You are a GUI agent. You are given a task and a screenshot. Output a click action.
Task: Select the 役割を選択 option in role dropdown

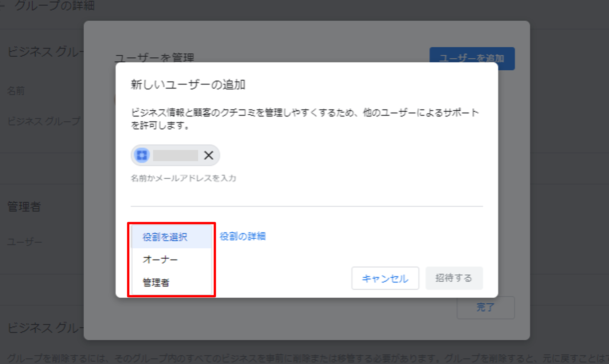[172, 237]
